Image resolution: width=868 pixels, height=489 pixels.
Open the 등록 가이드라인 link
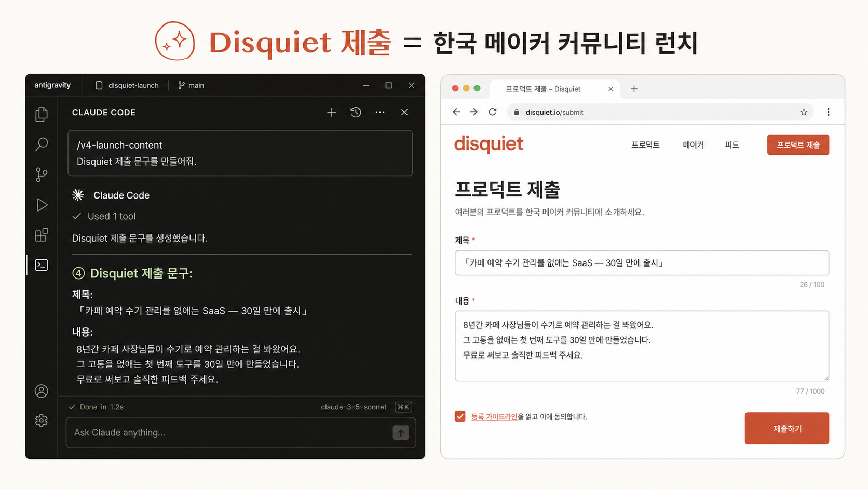(494, 416)
